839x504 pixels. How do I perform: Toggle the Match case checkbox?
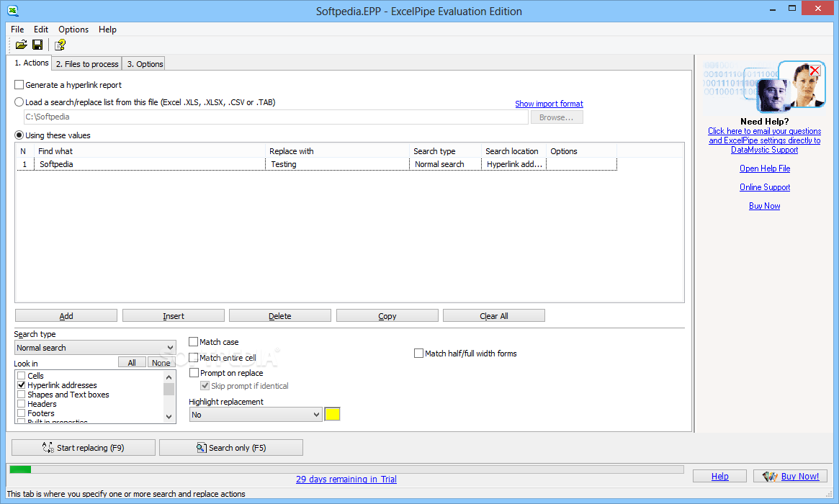pos(194,341)
